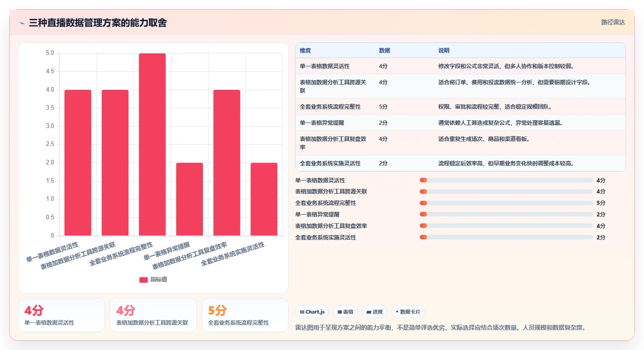Click the 数据卡片 tag
Screen dimensions: 644x350
pyautogui.click(x=408, y=312)
